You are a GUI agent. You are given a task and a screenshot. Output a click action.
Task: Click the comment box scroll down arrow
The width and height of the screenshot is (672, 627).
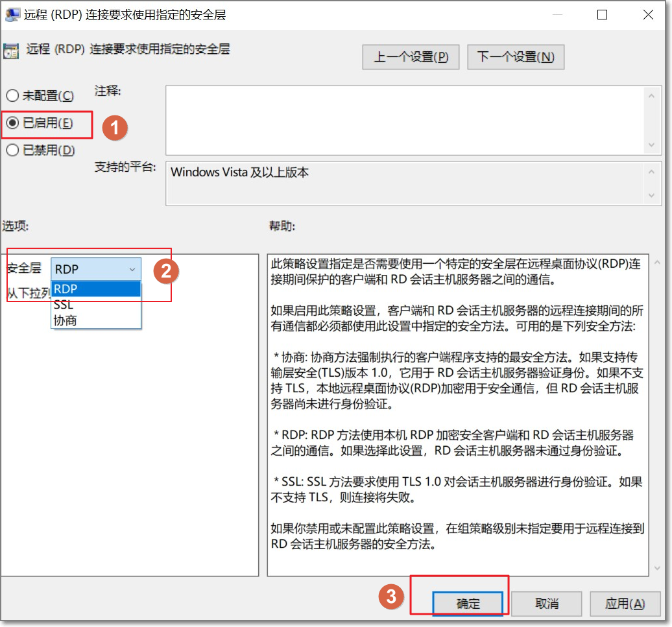[651, 145]
